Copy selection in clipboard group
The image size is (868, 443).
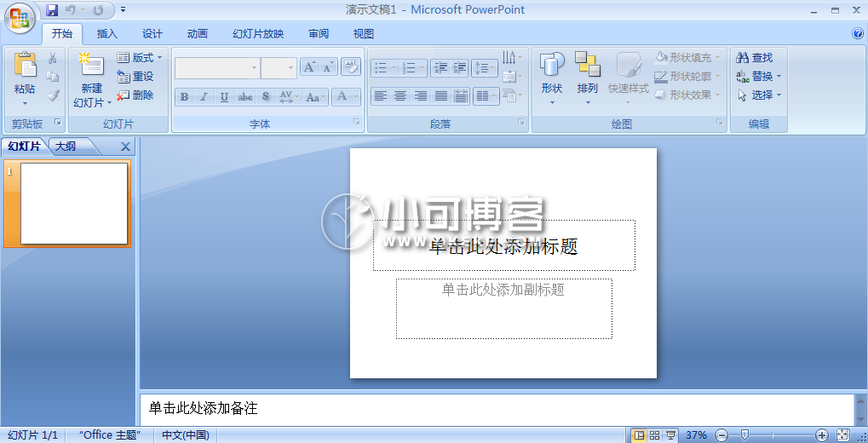click(53, 77)
